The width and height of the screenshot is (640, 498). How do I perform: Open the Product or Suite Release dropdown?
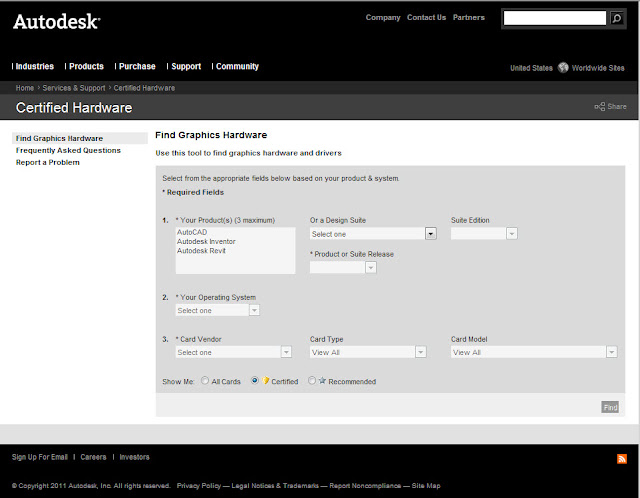[343, 267]
